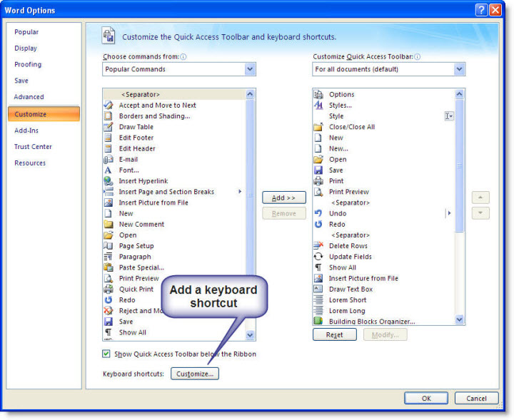
Task: Click the Close/Close All folder icon
Action: click(x=318, y=127)
